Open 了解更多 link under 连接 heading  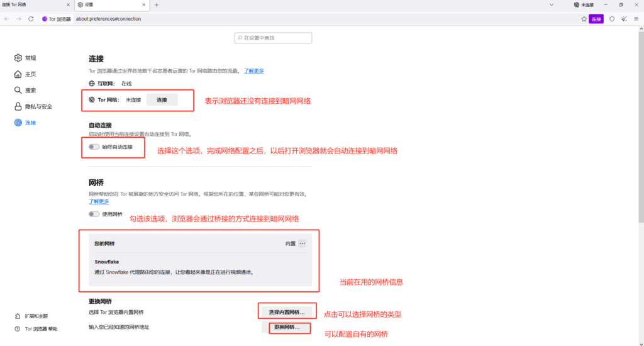pyautogui.click(x=254, y=71)
